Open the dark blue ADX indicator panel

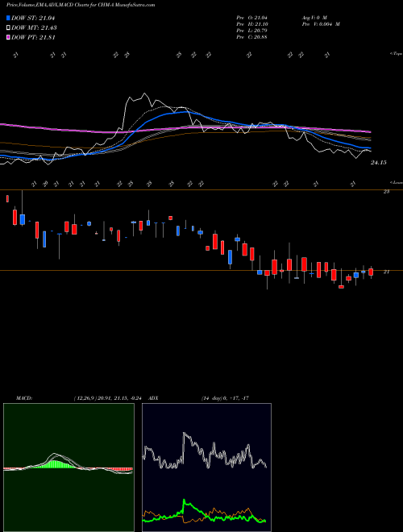(206, 468)
